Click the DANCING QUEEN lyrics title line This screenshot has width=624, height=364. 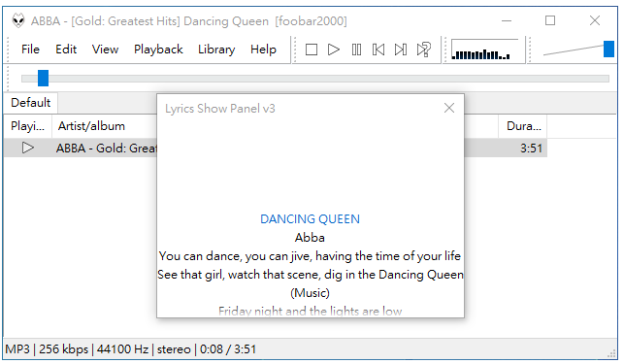point(310,219)
